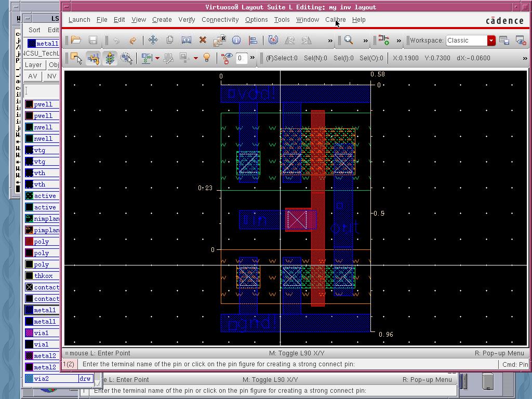Toggle the layer stack snapping icon
This screenshot has height=399, width=532.
pyautogui.click(x=110, y=58)
